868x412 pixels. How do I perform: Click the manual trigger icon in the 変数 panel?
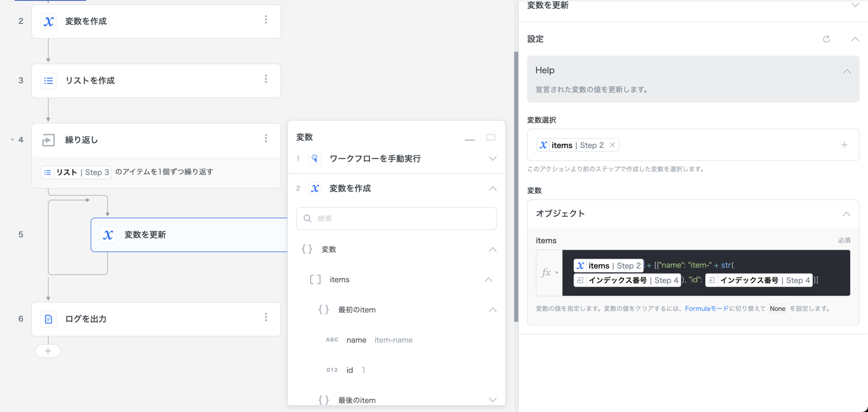tap(315, 159)
